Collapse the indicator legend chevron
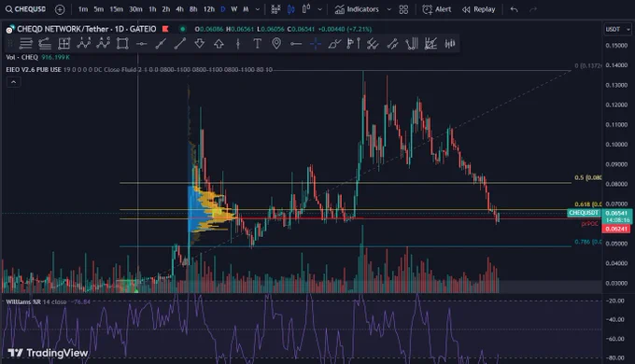 (x=13, y=82)
